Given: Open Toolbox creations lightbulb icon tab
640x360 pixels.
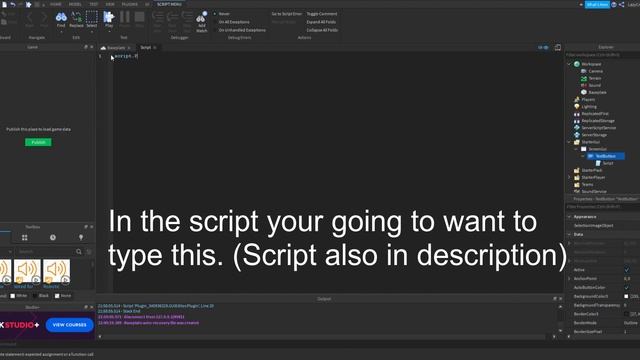Looking at the screenshot, I should pyautogui.click(x=81, y=238).
